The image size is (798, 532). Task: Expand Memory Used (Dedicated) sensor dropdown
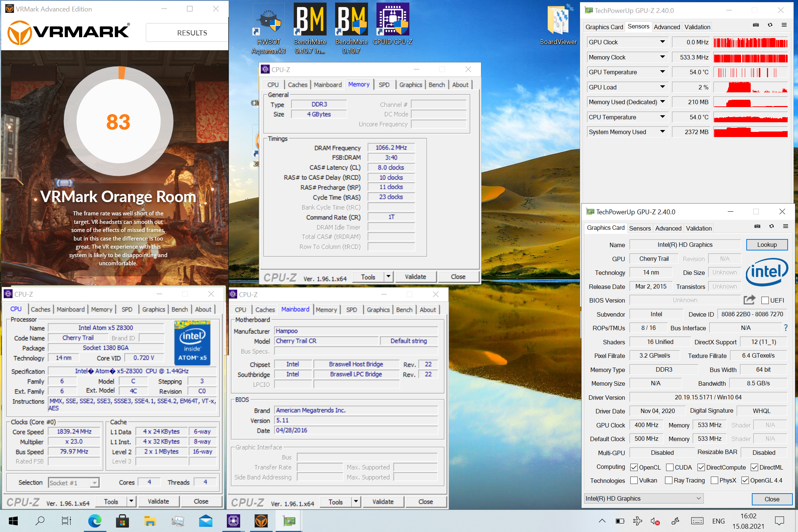coord(662,102)
